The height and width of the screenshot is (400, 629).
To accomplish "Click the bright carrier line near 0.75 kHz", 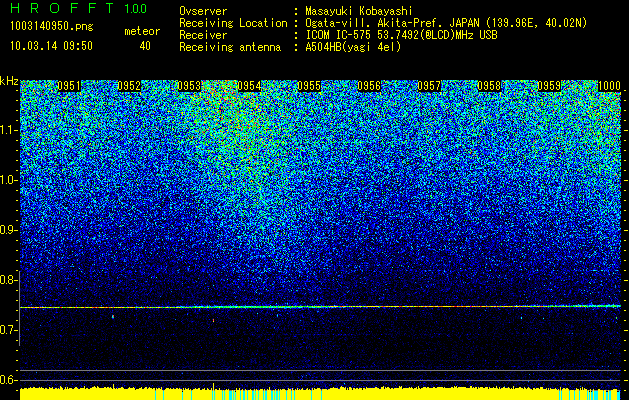I will pos(321,307).
